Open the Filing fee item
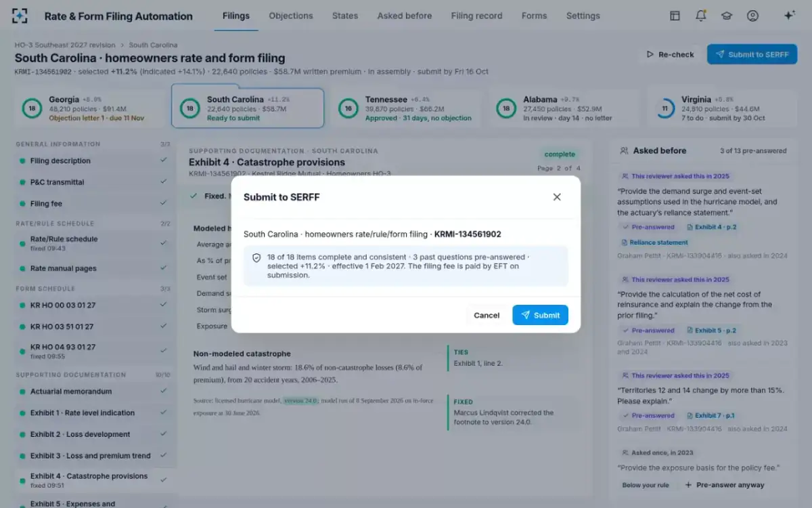This screenshot has height=508, width=812. [94, 204]
